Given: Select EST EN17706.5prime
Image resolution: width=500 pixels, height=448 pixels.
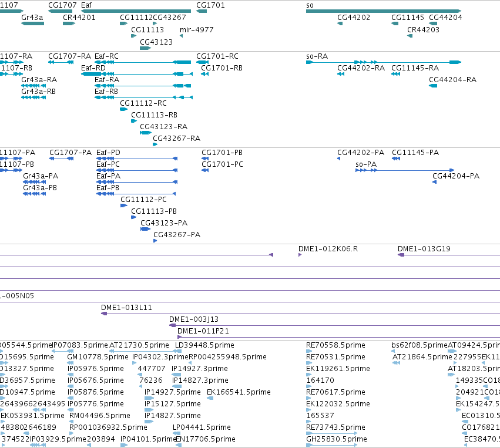Looking at the screenshot, I should pos(206,439).
